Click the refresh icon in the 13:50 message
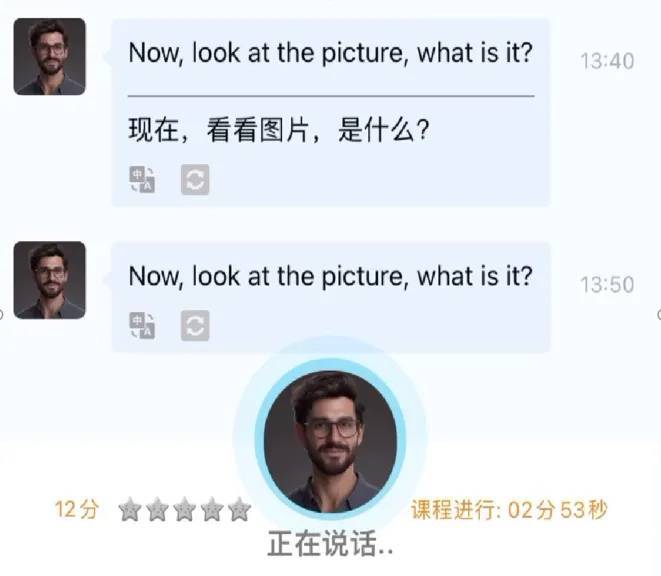 [x=195, y=326]
